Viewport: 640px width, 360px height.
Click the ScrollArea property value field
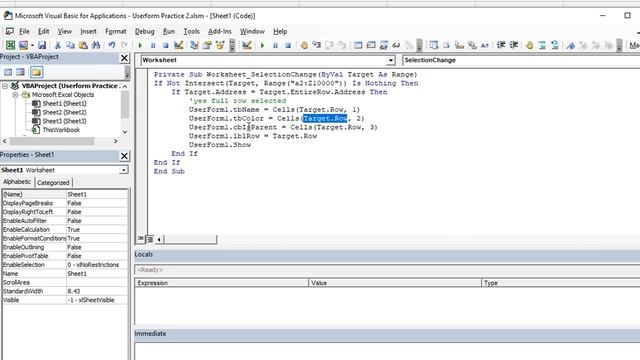point(97,282)
